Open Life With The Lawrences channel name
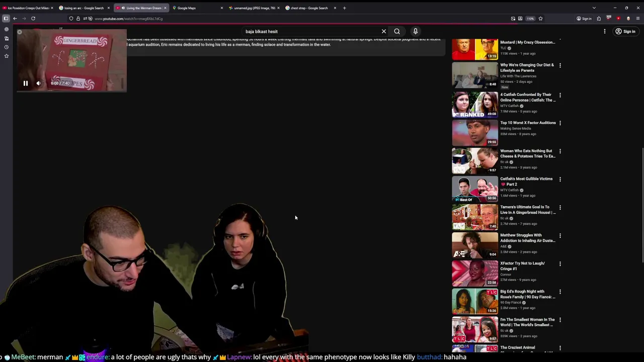The image size is (644, 362). pyautogui.click(x=518, y=76)
